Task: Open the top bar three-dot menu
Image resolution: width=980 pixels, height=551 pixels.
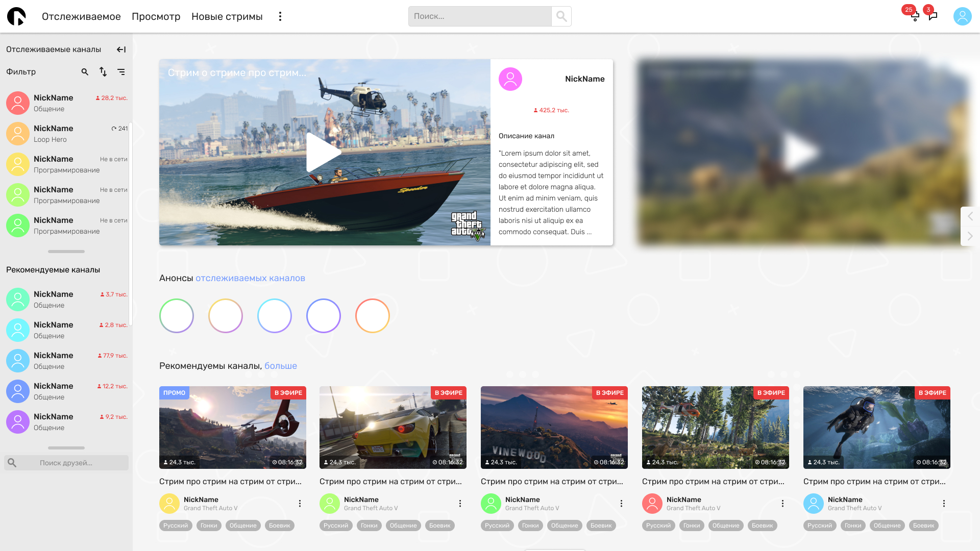Action: (x=280, y=16)
